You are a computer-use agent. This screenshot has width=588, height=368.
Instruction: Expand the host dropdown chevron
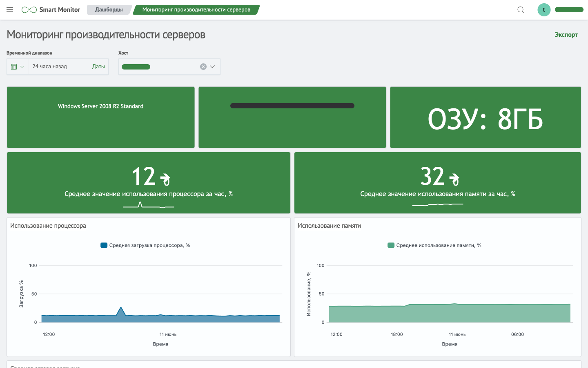pyautogui.click(x=212, y=67)
